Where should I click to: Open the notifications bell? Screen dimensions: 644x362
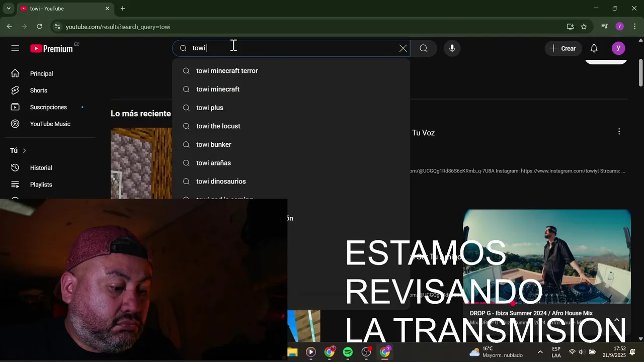tap(594, 48)
